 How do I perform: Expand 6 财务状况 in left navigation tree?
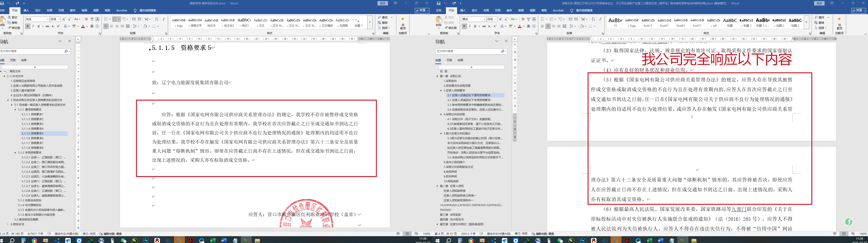pyautogui.click(x=8, y=224)
